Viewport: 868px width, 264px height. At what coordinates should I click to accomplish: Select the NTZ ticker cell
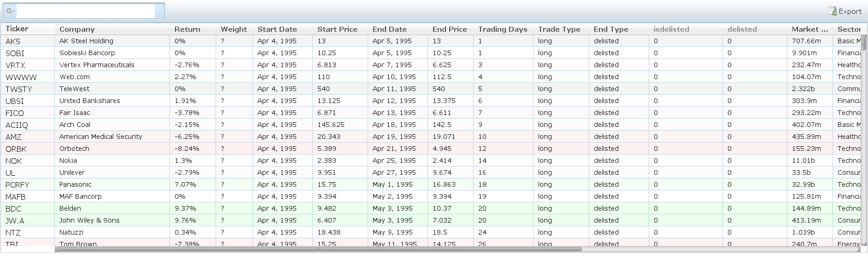coord(28,232)
